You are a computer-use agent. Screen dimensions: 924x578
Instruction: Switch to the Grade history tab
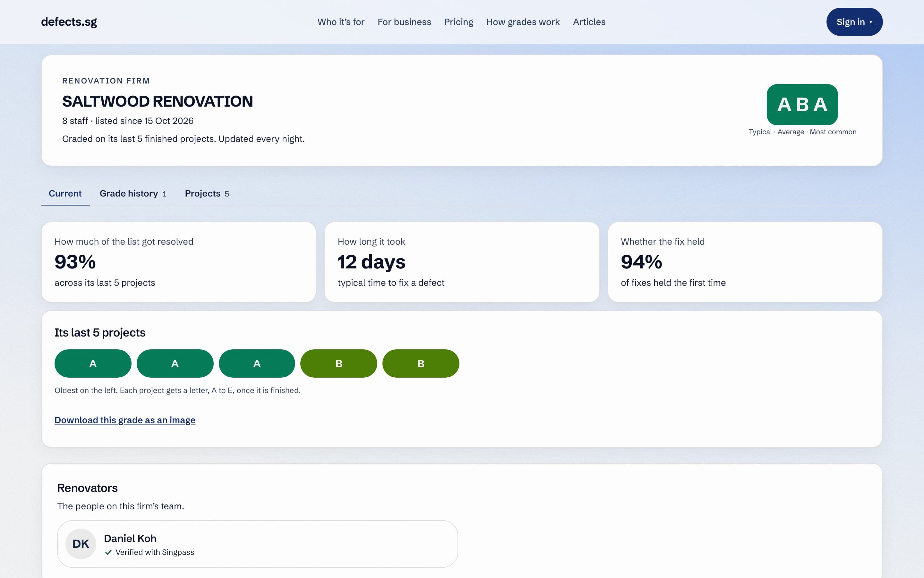coord(133,193)
